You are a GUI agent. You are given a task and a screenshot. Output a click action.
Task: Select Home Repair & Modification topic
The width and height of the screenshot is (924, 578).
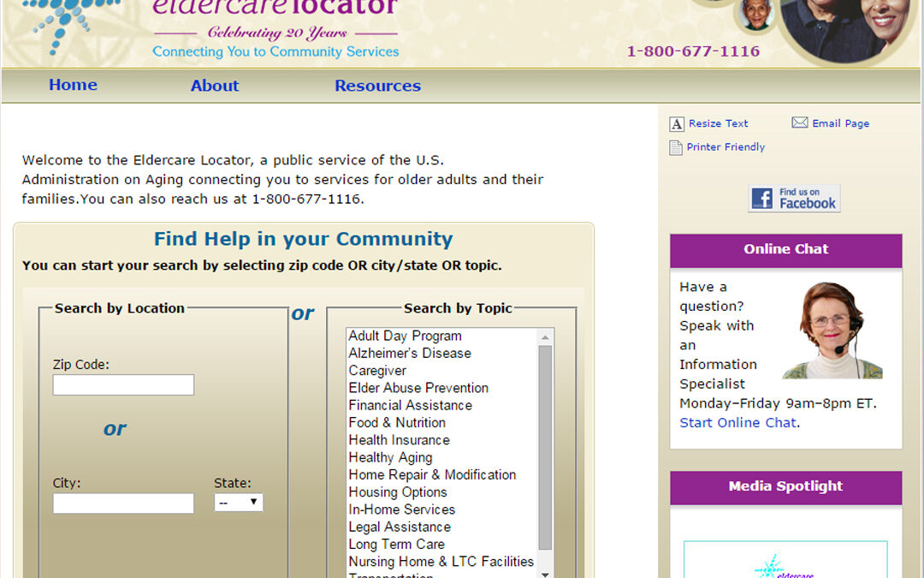pyautogui.click(x=432, y=474)
